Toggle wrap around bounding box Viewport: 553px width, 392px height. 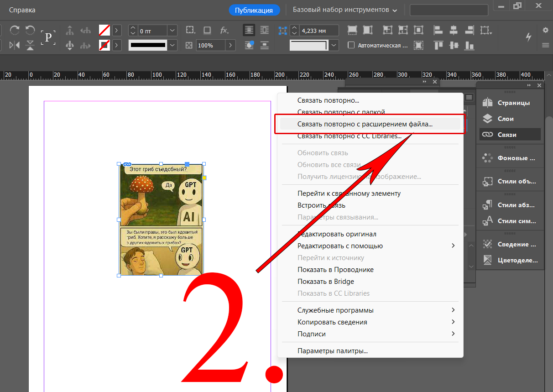point(265,30)
